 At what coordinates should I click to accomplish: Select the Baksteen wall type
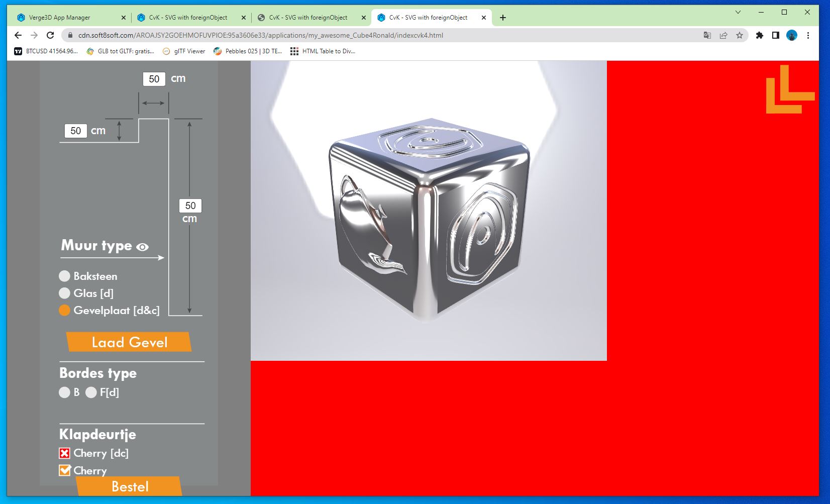point(64,276)
